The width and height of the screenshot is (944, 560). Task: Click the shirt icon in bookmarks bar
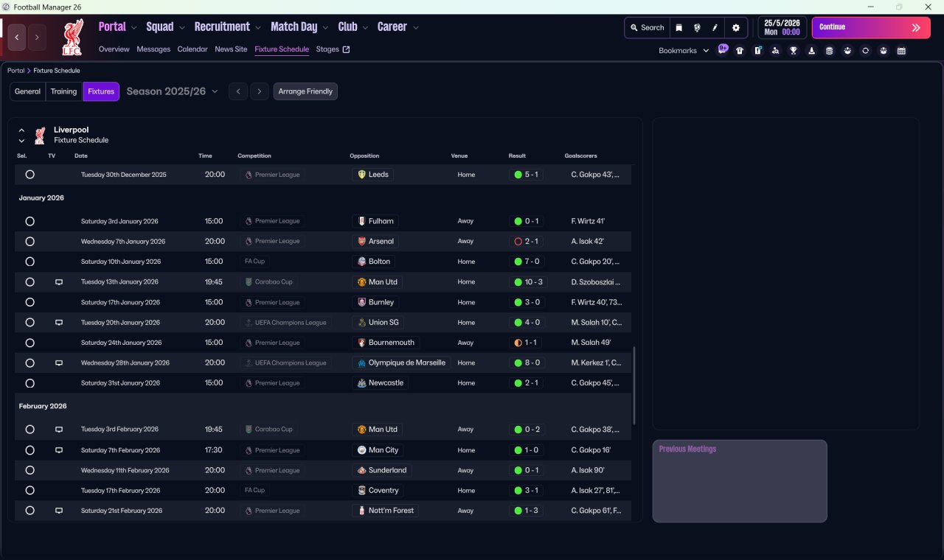(740, 51)
